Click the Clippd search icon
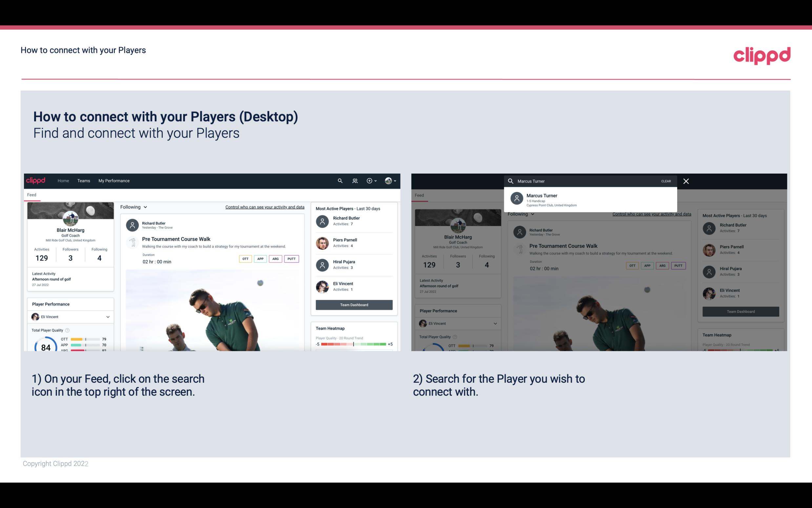 click(340, 181)
